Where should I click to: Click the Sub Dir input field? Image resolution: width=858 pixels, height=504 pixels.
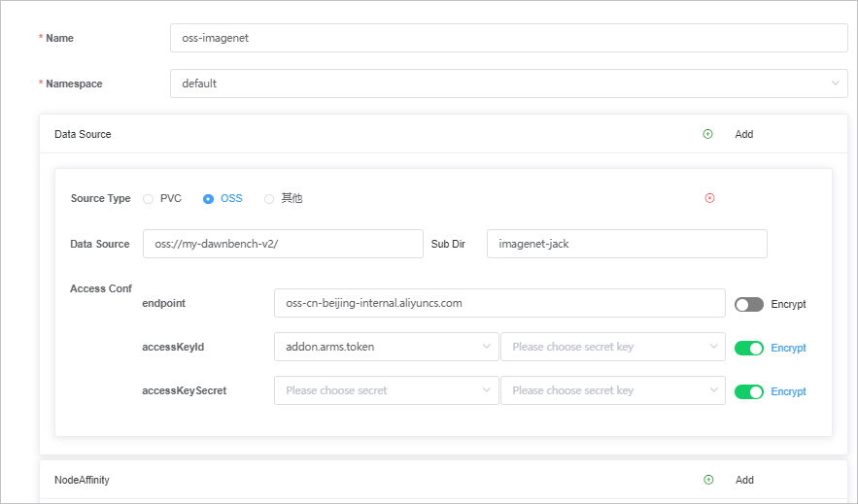627,244
